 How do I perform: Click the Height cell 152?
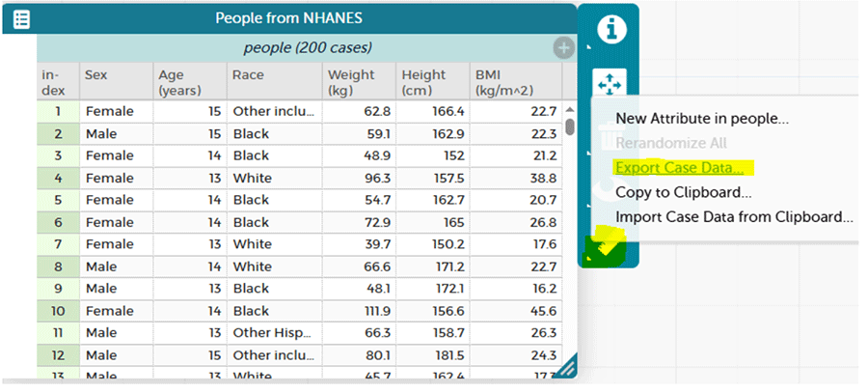433,155
